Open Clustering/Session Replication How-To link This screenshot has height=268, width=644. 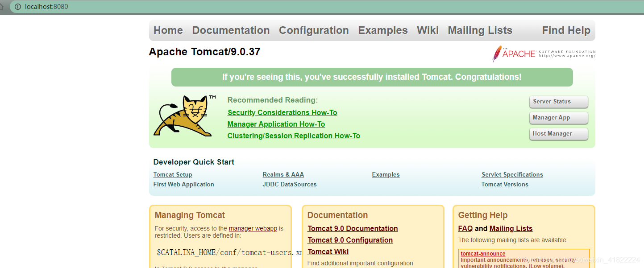[x=294, y=136]
